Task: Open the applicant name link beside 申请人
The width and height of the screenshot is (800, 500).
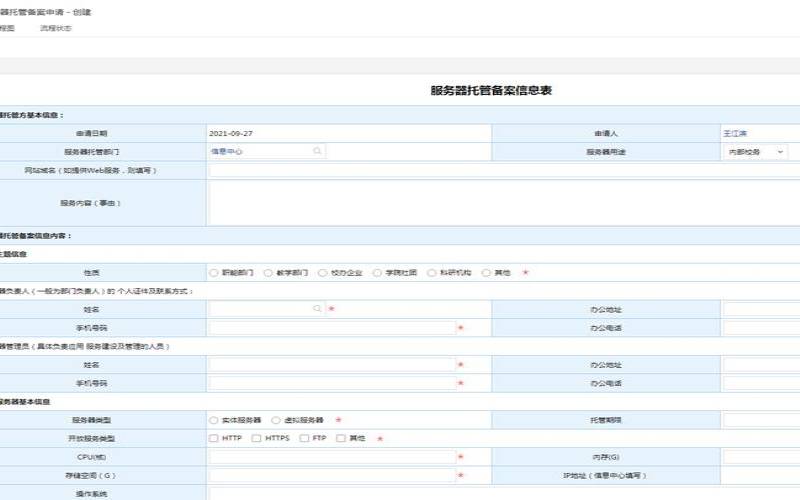Action: pos(735,133)
